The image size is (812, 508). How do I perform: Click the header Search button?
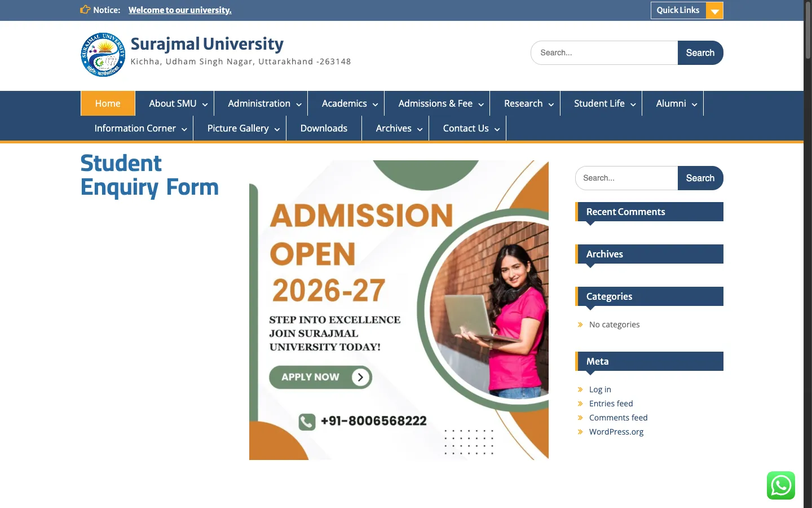click(700, 52)
